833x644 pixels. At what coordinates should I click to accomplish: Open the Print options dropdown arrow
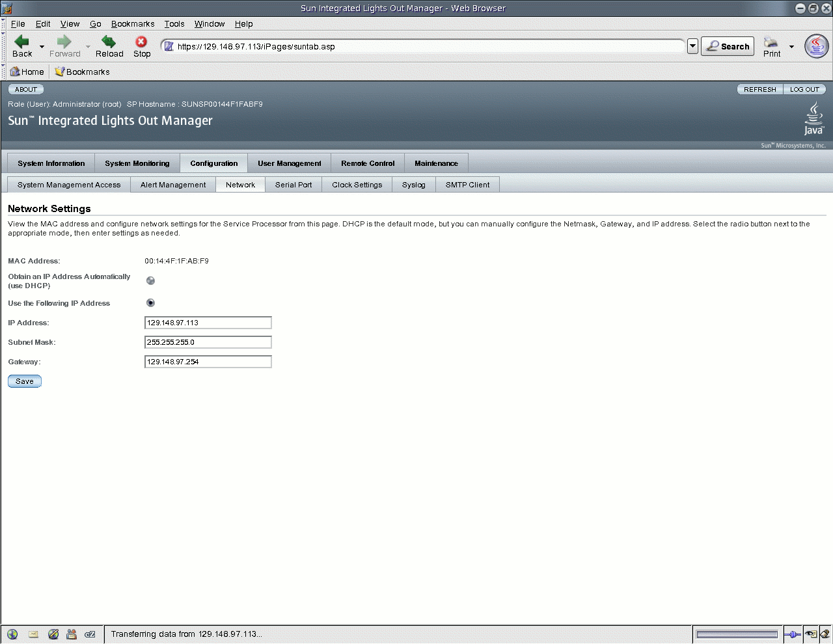(791, 47)
